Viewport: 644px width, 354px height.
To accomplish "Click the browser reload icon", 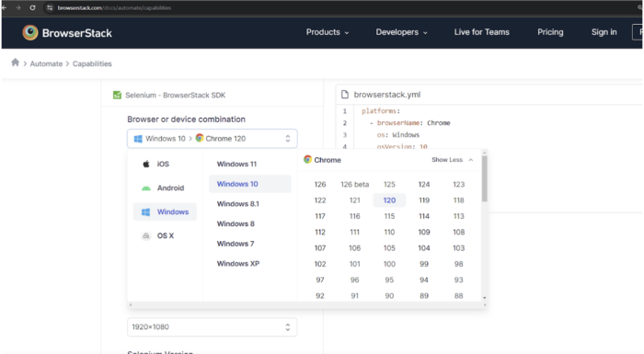I will click(x=32, y=7).
